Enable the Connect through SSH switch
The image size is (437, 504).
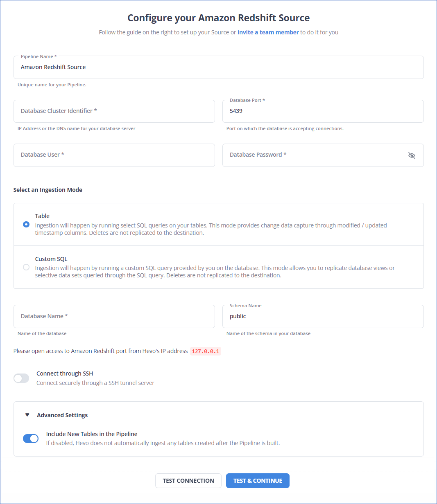pyautogui.click(x=21, y=378)
